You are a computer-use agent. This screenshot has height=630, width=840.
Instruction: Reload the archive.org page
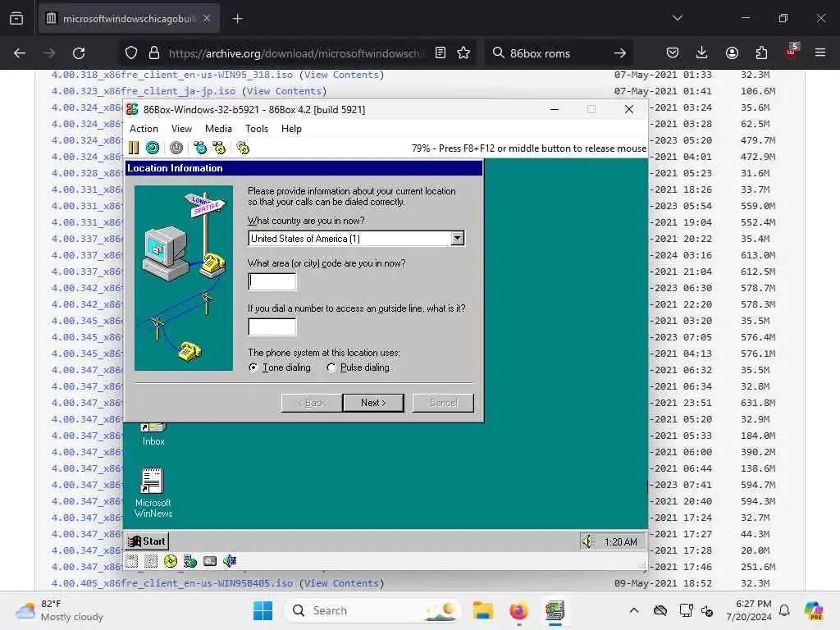(79, 53)
